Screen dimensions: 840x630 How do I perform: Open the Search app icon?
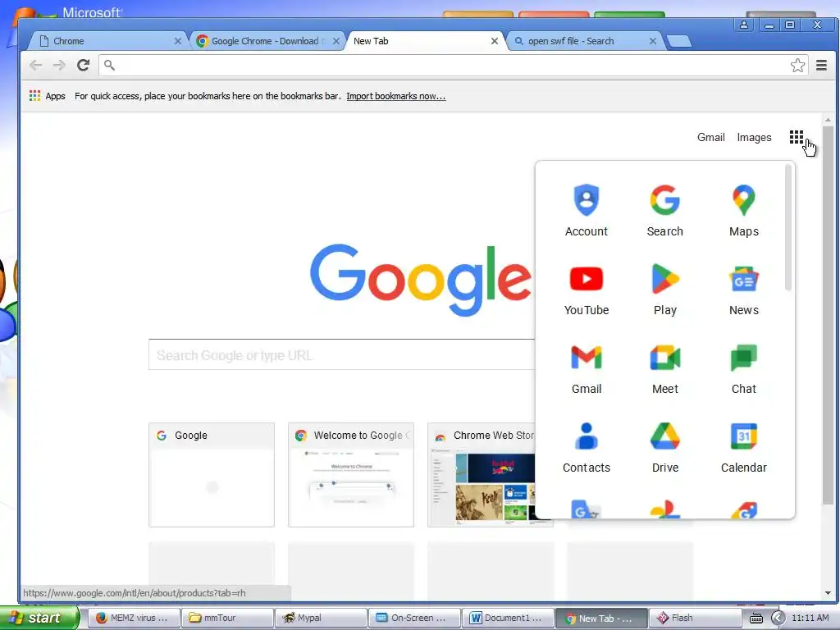(664, 211)
